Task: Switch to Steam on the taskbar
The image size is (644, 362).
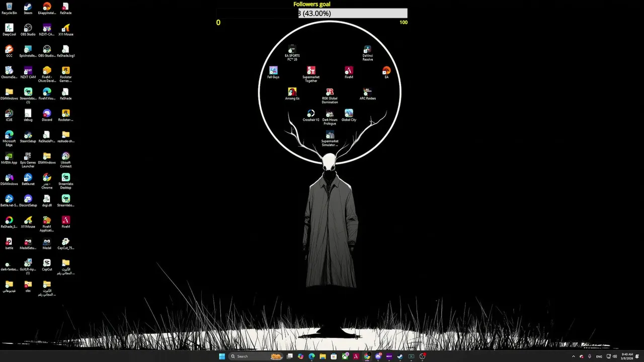Action: tap(400, 356)
